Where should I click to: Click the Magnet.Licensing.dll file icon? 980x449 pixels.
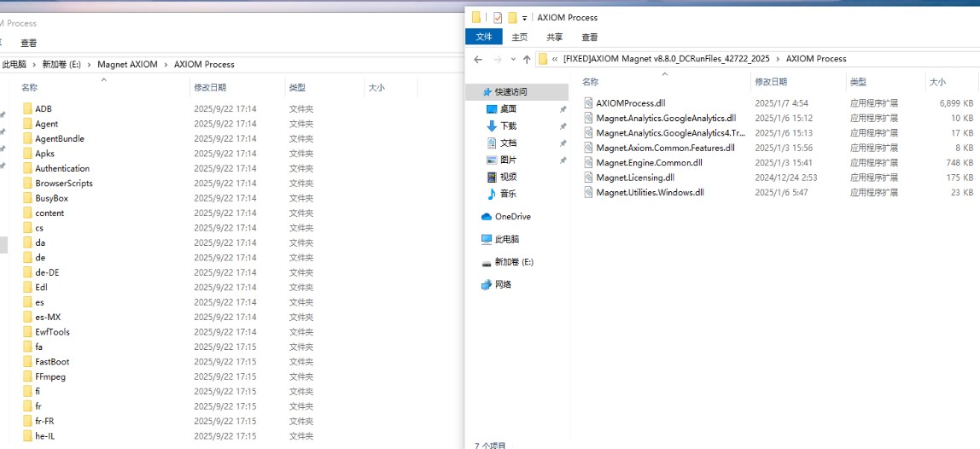(x=588, y=178)
